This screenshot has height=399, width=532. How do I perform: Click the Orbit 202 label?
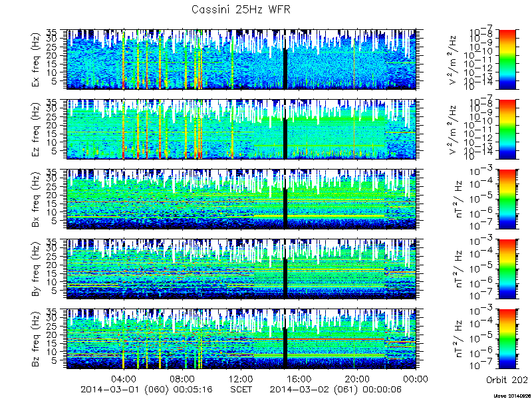coord(507,379)
